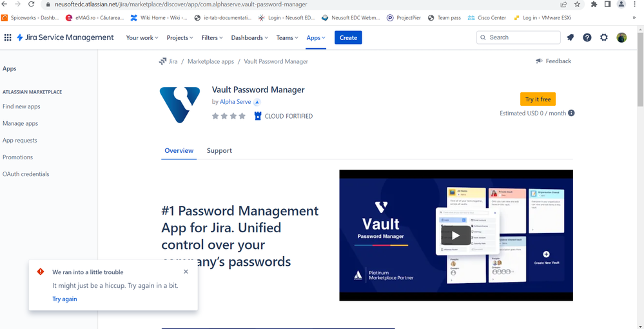The height and width of the screenshot is (329, 644).
Task: Open the Login - Neusoft ED bookmark
Action: [287, 17]
